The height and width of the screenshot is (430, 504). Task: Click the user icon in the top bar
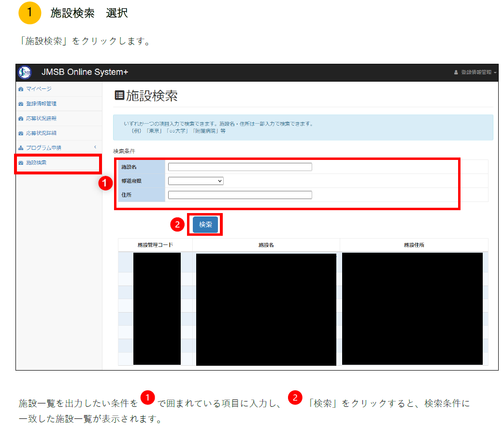[456, 72]
